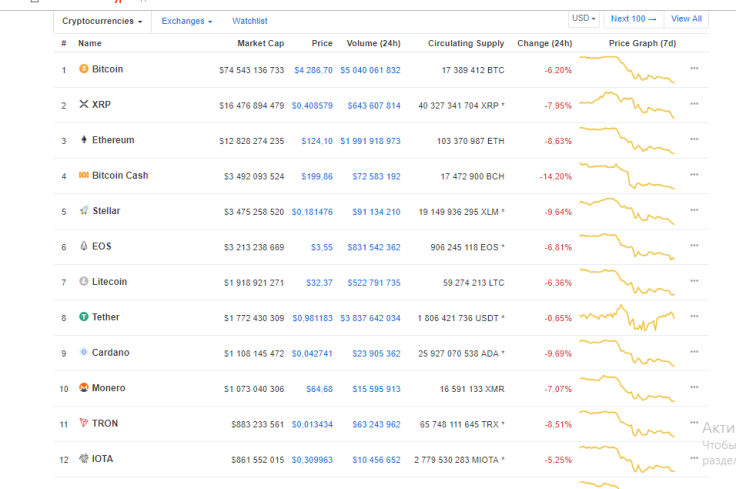Click the Bitcoin Cash logo icon
736x489 pixels.
click(x=84, y=175)
